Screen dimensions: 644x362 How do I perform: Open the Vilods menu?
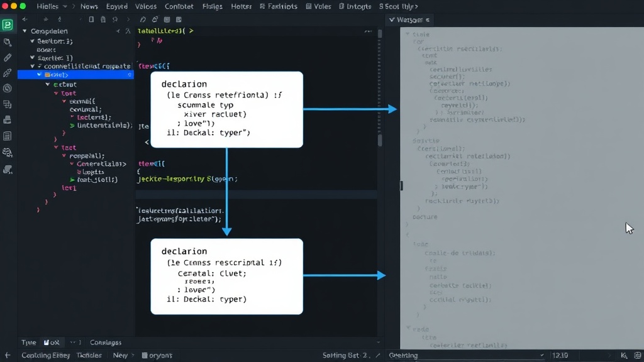click(x=146, y=6)
